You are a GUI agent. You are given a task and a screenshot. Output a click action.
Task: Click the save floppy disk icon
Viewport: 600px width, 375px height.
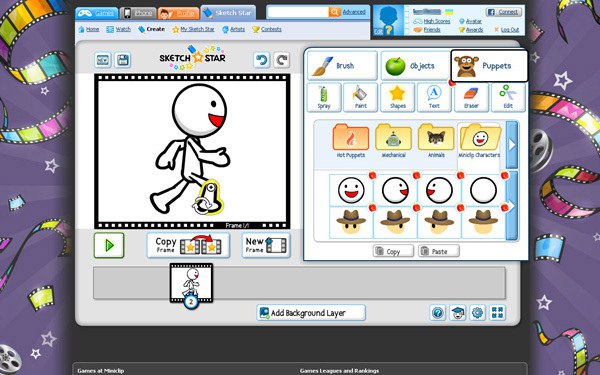(122, 60)
